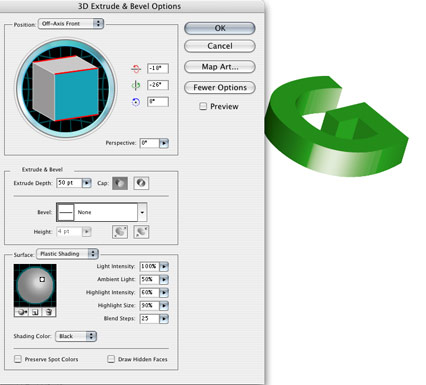
Task: Click the Perspective value field
Action: (149, 143)
